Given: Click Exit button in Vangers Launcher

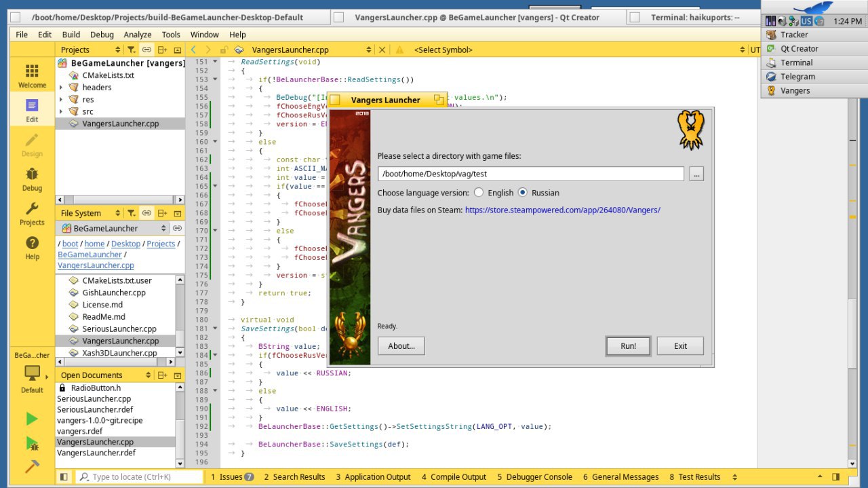Looking at the screenshot, I should click(680, 346).
